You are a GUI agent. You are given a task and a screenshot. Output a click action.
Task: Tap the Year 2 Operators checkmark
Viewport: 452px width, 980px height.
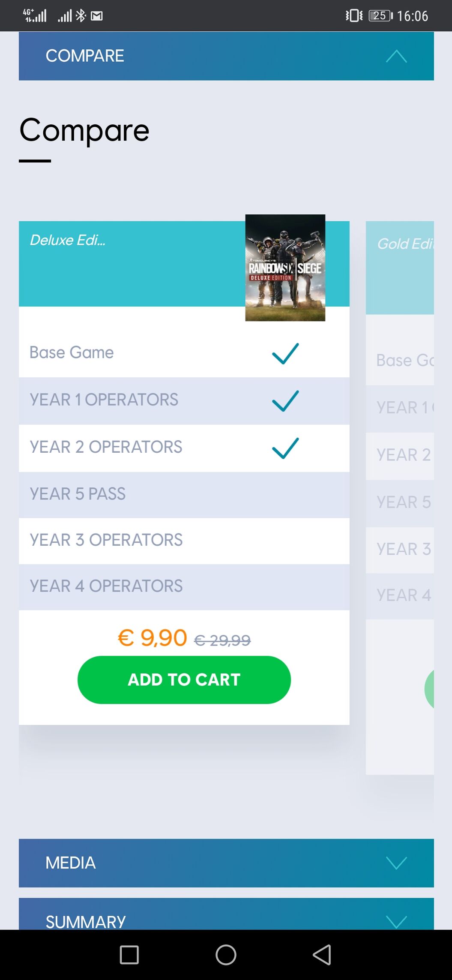285,448
